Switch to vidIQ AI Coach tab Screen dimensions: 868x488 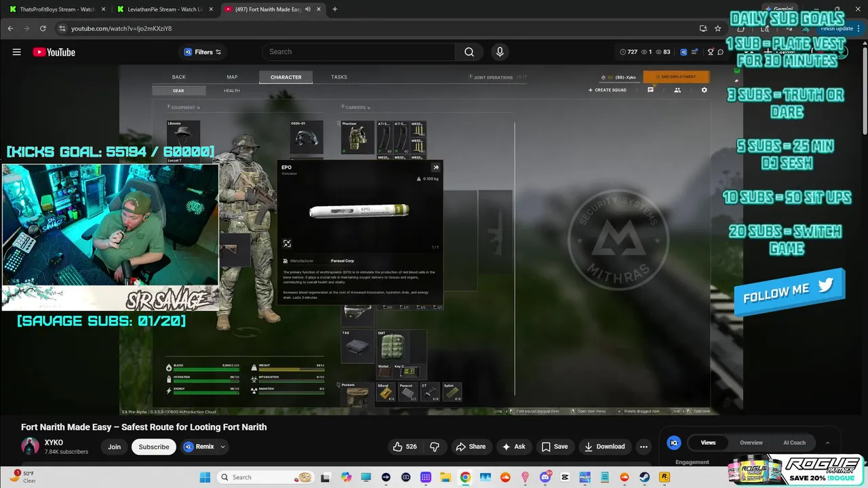794,443
